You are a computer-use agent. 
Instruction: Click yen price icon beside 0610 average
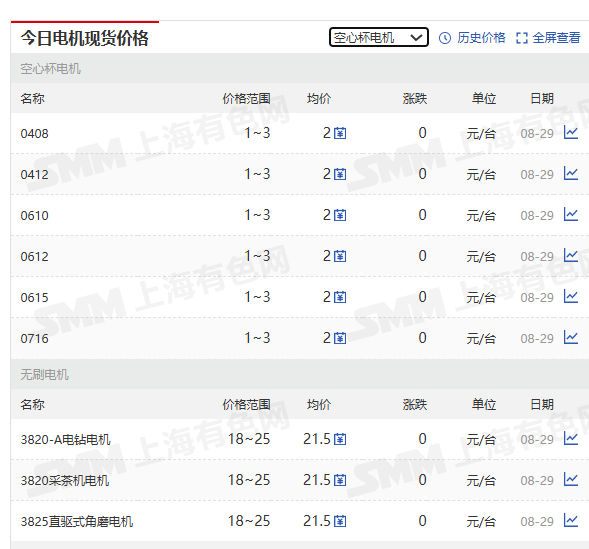point(340,215)
